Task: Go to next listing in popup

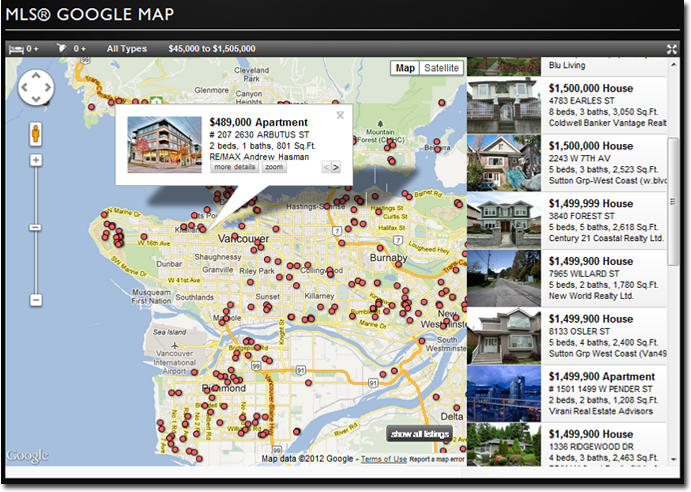Action: pos(336,167)
